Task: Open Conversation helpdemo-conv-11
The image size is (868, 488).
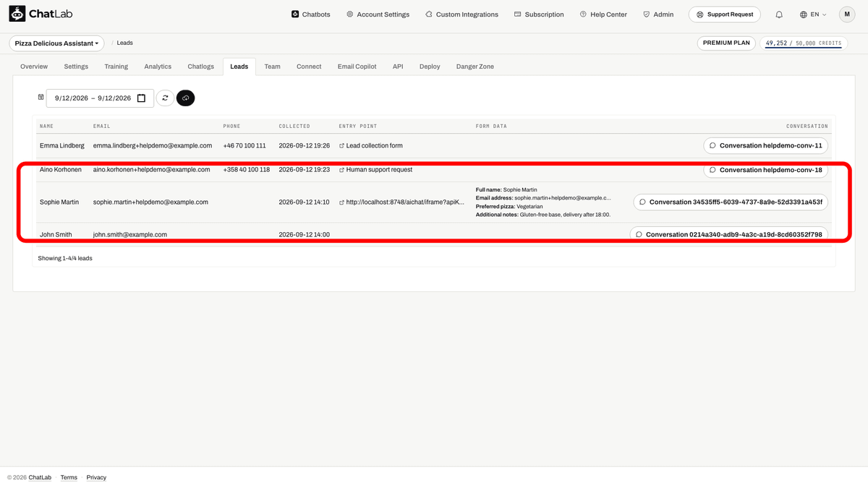Action: click(766, 145)
